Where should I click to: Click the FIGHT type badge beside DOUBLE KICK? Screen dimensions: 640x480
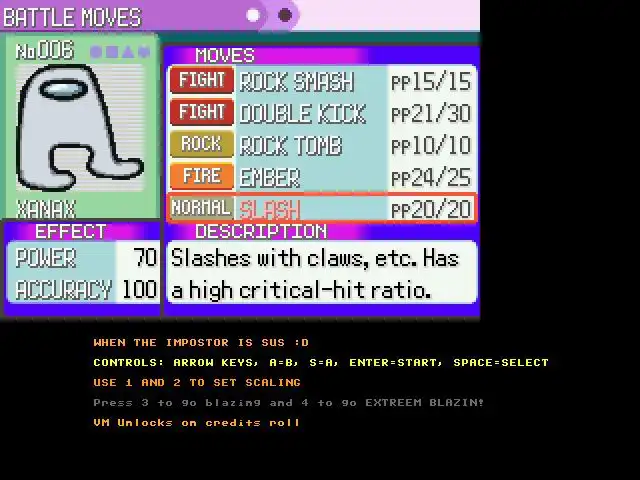click(x=202, y=112)
